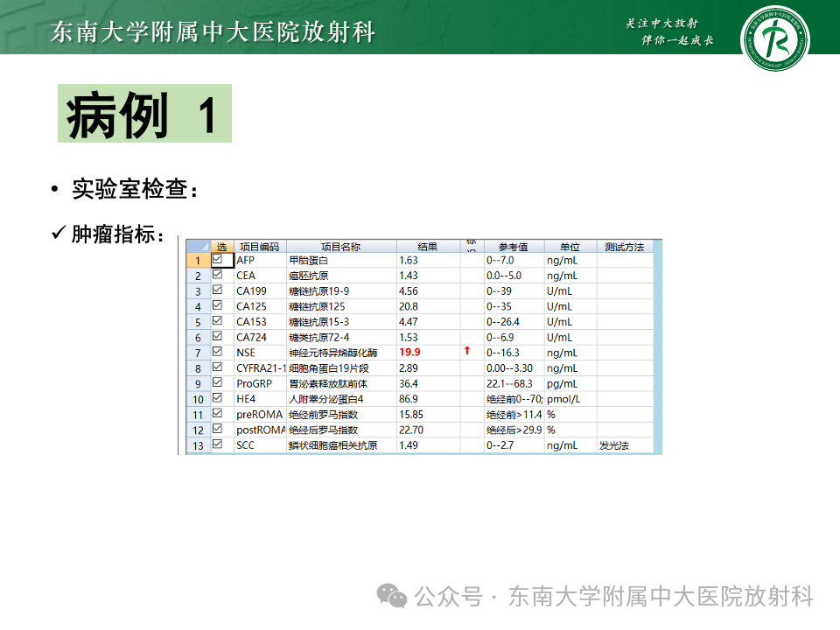Click the 0.00--3.30 reference value cell
This screenshot has width=840, height=630.
514,368
